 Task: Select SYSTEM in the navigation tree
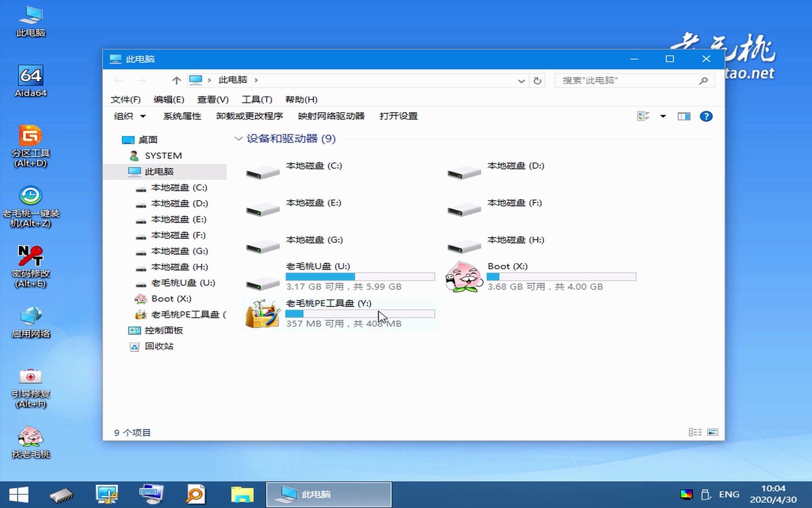click(x=163, y=156)
